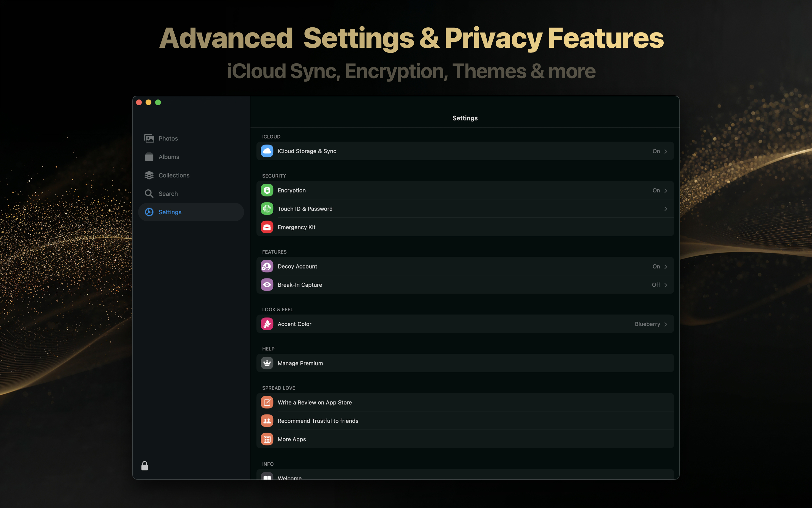
Task: Click the HELP section header
Action: [268, 349]
